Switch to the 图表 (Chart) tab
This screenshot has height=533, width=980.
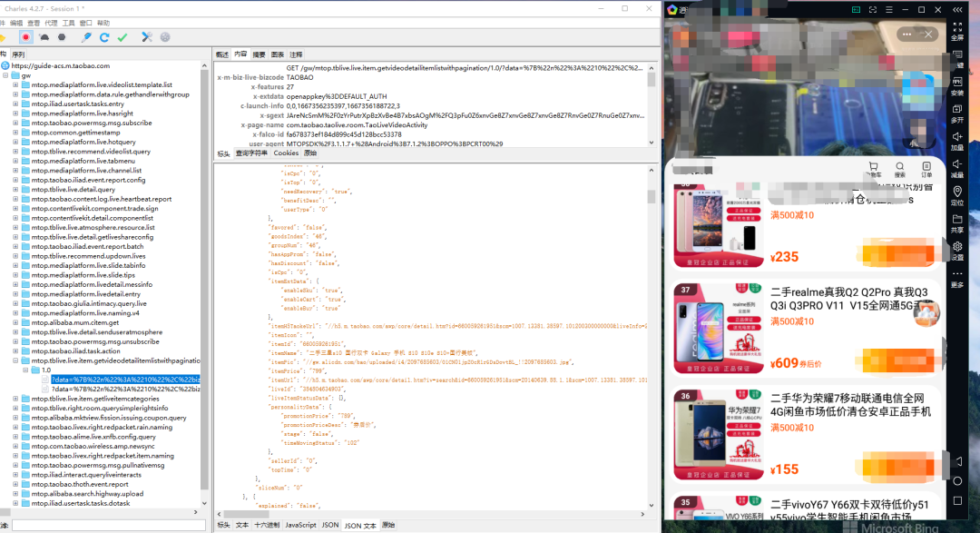pos(278,55)
